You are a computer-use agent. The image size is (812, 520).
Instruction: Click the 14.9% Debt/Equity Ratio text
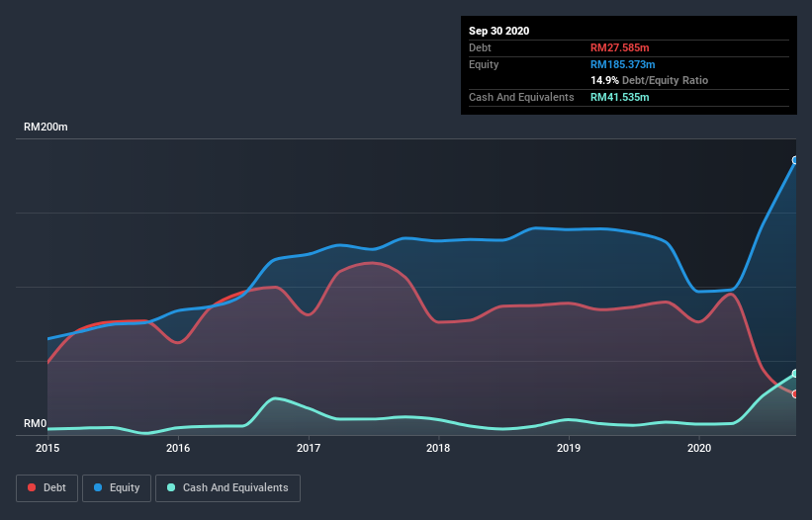click(x=649, y=80)
